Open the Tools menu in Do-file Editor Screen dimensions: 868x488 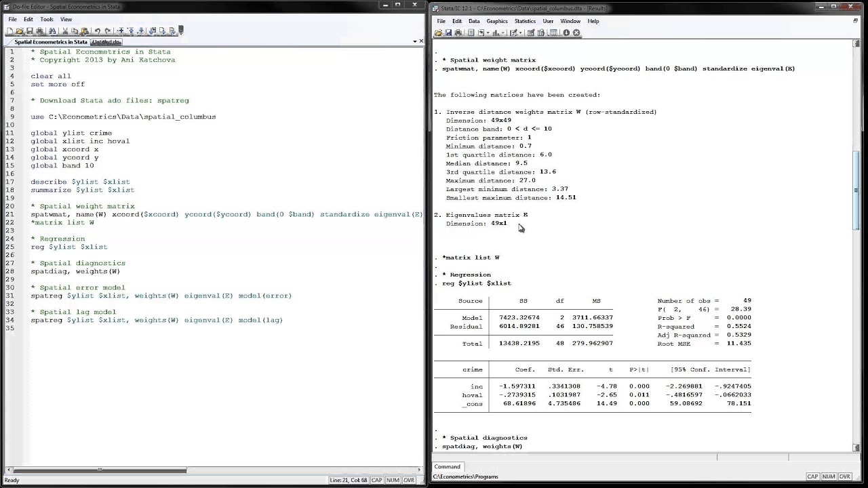(46, 20)
